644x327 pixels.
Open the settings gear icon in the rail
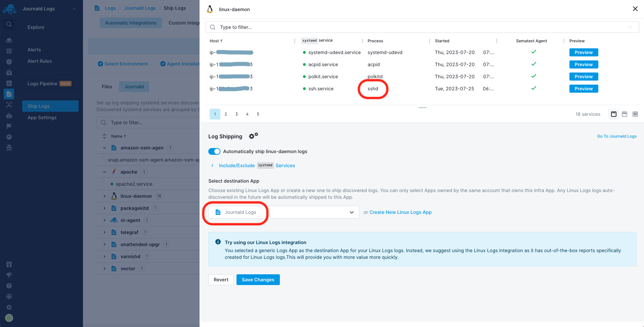pyautogui.click(x=9, y=307)
